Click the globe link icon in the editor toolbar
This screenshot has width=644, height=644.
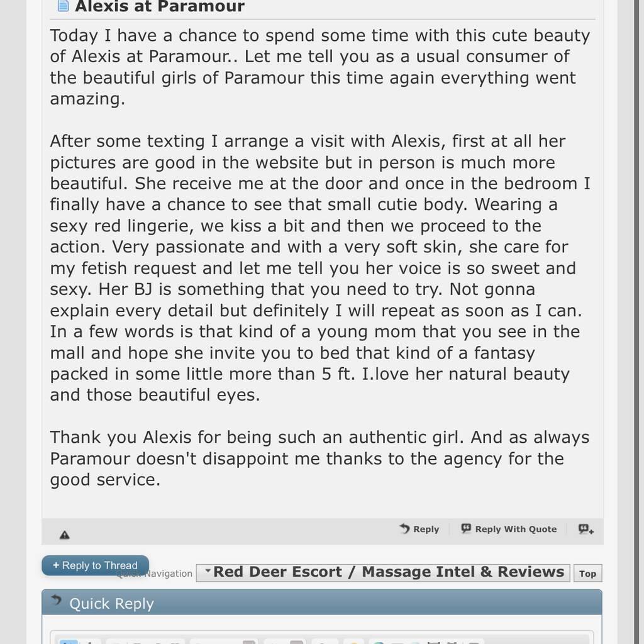coord(377,641)
